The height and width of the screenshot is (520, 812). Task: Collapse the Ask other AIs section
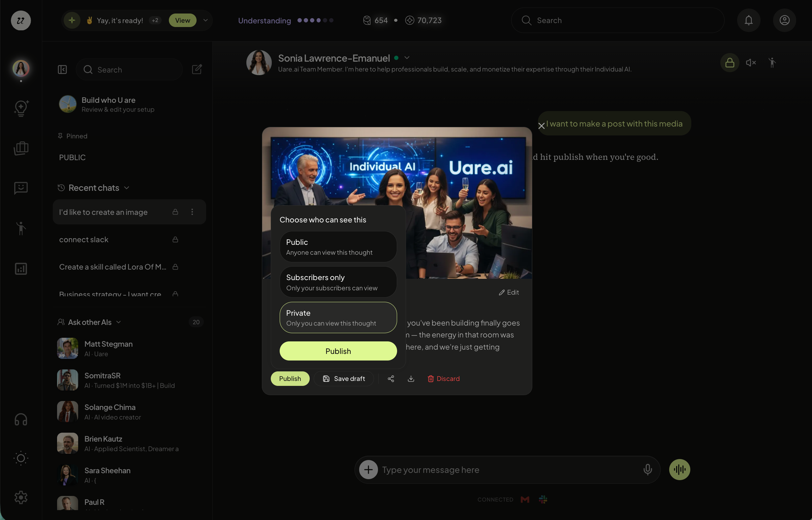[x=119, y=322]
